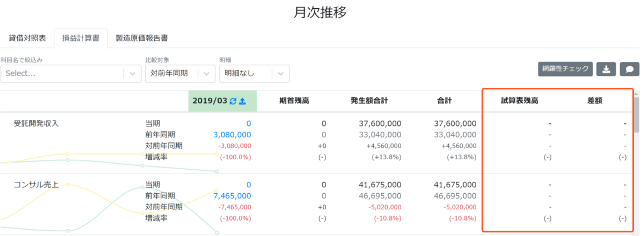The image size is (644, 236).
Task: Click the 試算表残高 column header
Action: point(519,101)
